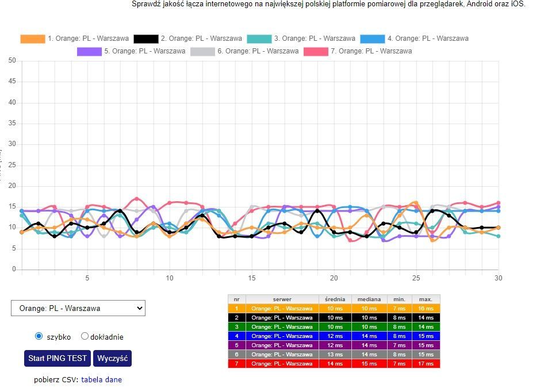The image size is (540, 392).
Task: Click the pink legend swatch for series 7
Action: click(316, 52)
